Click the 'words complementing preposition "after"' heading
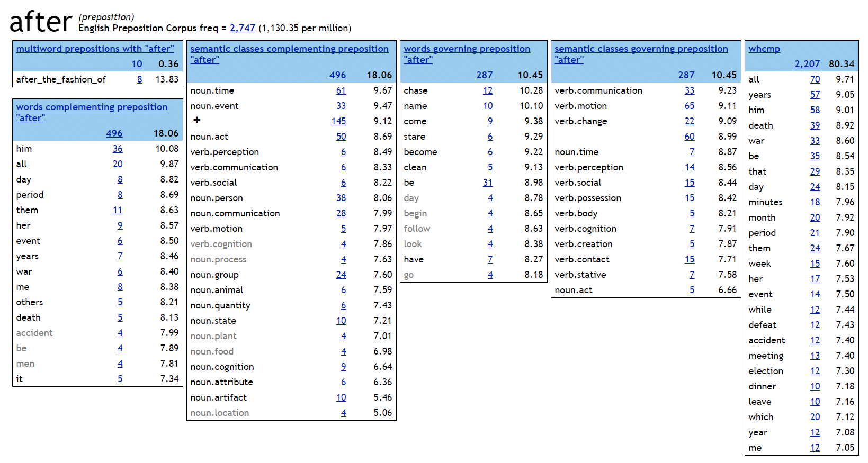 (92, 107)
